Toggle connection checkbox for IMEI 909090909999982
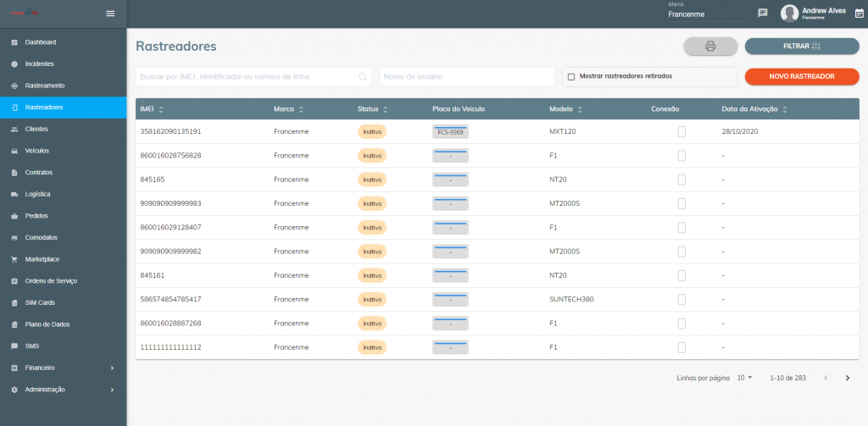The height and width of the screenshot is (426, 868). pyautogui.click(x=682, y=252)
